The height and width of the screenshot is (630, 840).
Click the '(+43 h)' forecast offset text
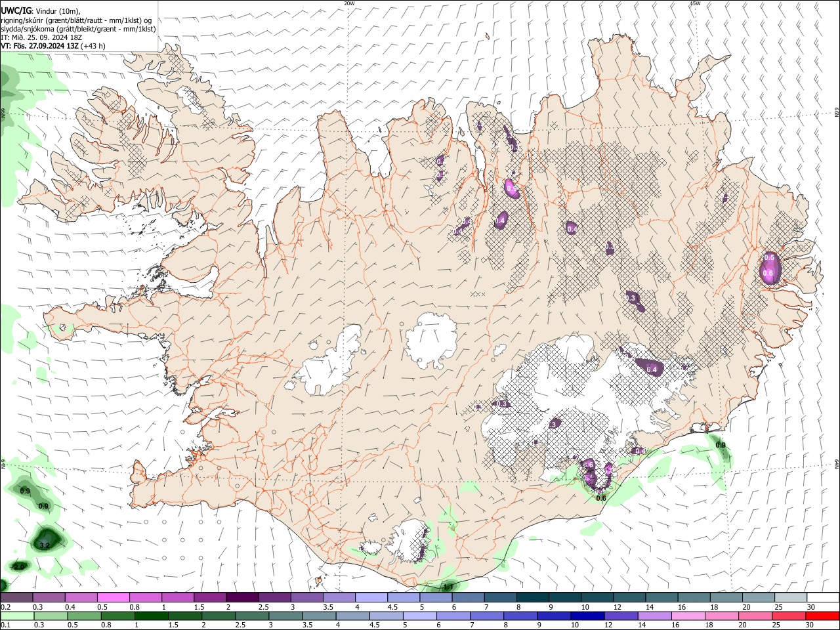point(94,46)
